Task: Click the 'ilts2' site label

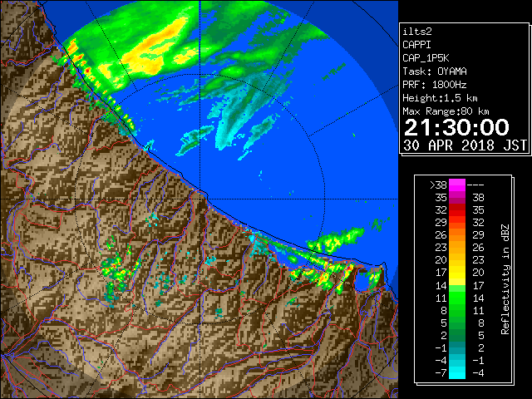Action: tap(417, 32)
